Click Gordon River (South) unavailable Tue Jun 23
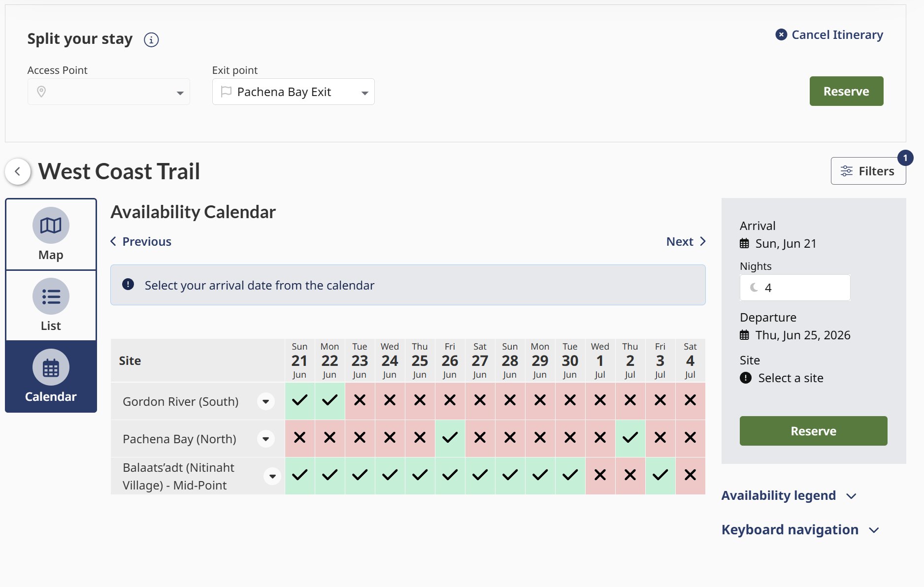The width and height of the screenshot is (924, 587). point(360,401)
